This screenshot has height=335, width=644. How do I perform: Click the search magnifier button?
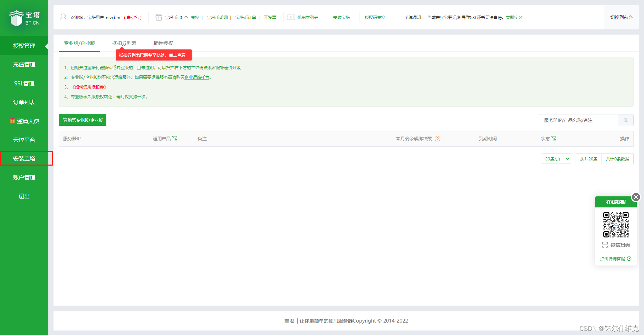pyautogui.click(x=625, y=120)
